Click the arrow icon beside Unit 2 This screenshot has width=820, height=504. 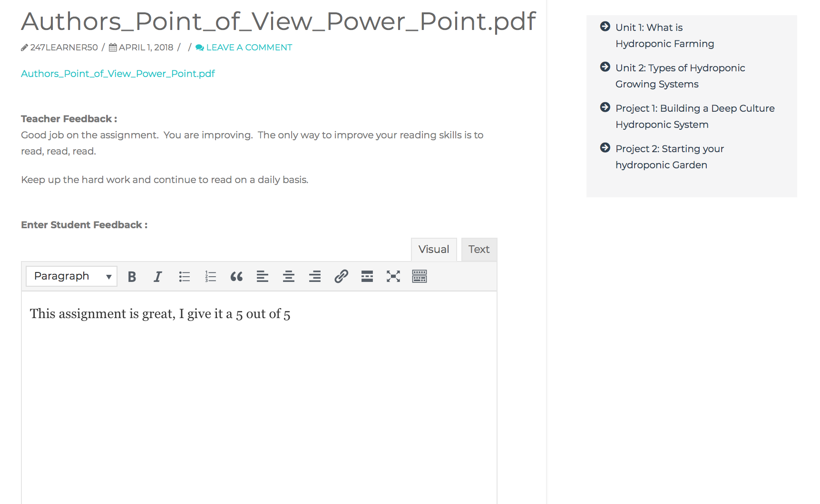(605, 67)
